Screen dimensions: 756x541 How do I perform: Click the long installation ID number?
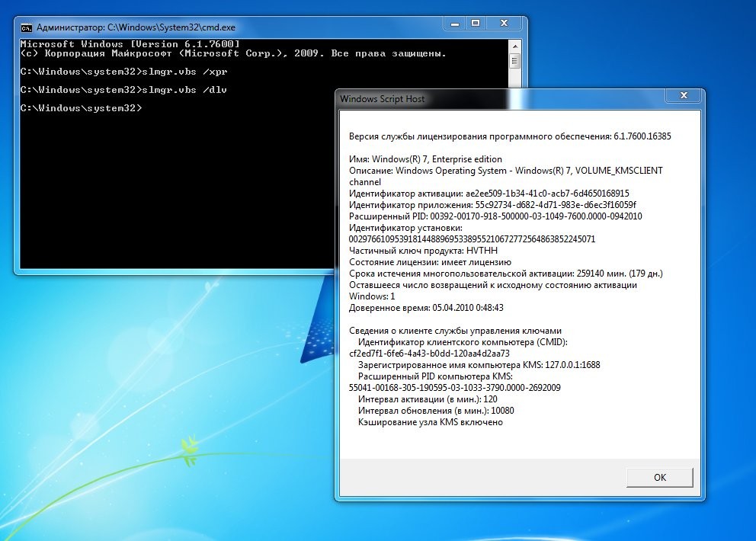tap(472, 239)
